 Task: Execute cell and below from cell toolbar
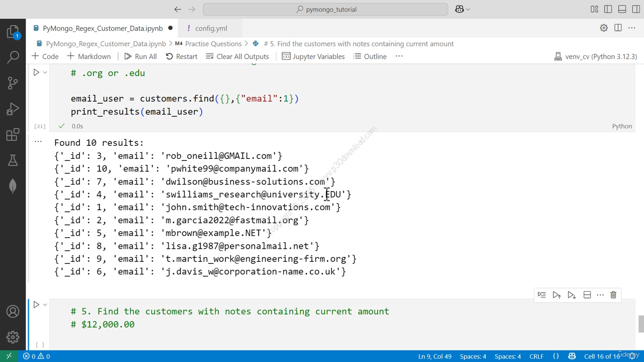pyautogui.click(x=572, y=295)
